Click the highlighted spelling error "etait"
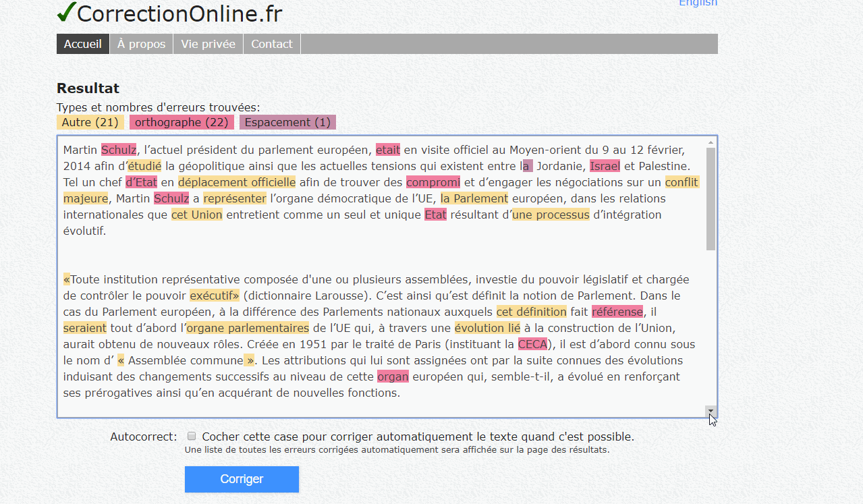The height and width of the screenshot is (504, 863). coord(388,149)
